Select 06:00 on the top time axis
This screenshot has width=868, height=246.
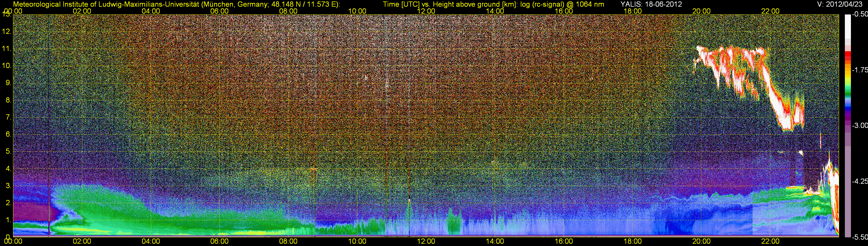[x=219, y=11]
